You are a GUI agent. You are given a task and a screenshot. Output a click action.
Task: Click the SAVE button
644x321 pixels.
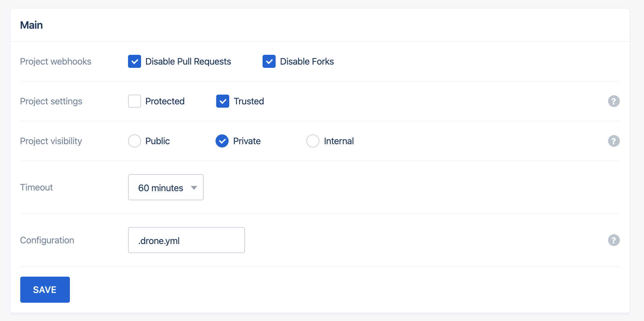[x=45, y=290]
